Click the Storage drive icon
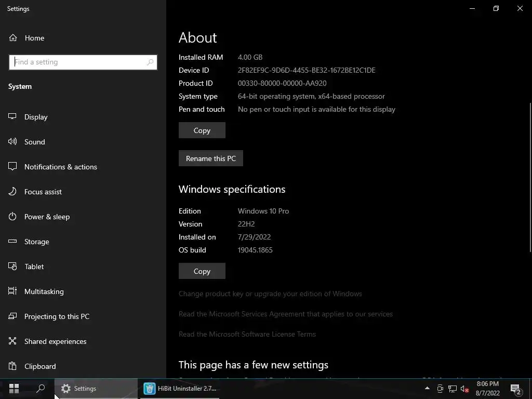The image size is (532, 399). (x=12, y=241)
